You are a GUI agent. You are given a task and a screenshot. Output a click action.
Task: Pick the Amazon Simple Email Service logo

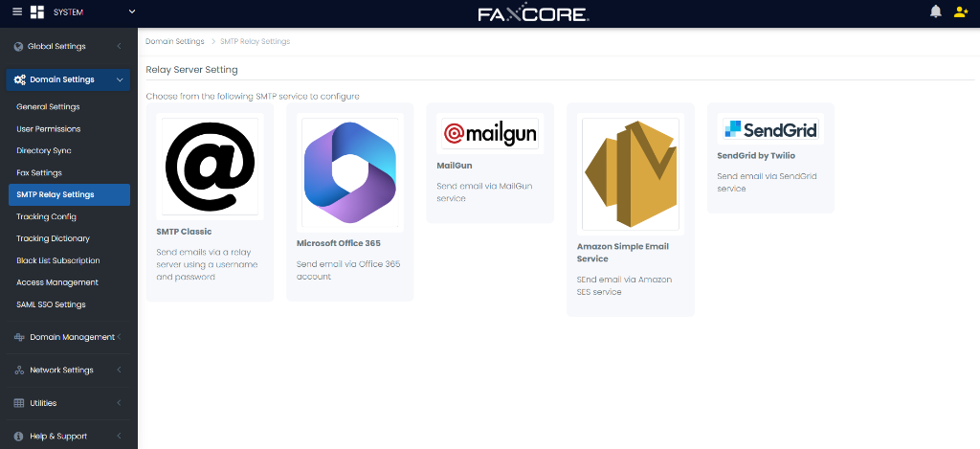(x=630, y=174)
